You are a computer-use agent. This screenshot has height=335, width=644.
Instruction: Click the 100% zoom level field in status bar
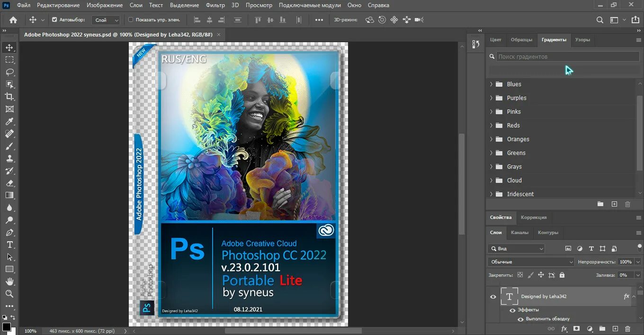(30, 331)
